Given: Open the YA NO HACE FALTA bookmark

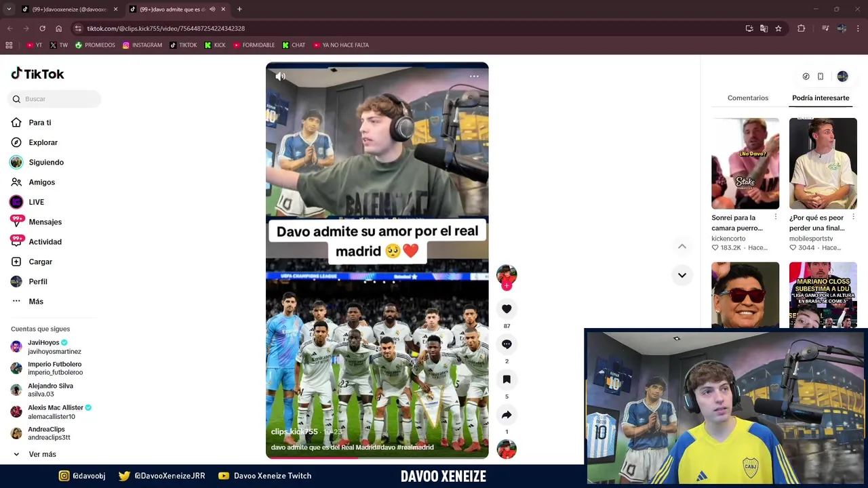Looking at the screenshot, I should 341,45.
